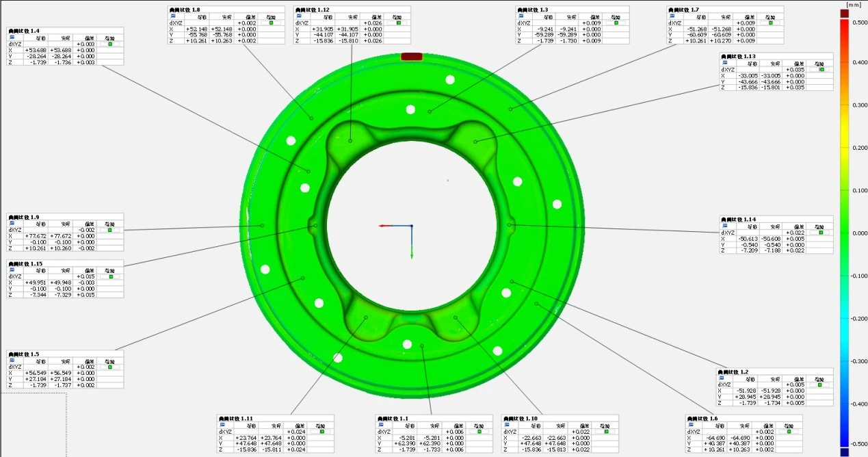The image size is (868, 457).
Task: Click the flag icon in label 1.8
Action: click(x=173, y=16)
